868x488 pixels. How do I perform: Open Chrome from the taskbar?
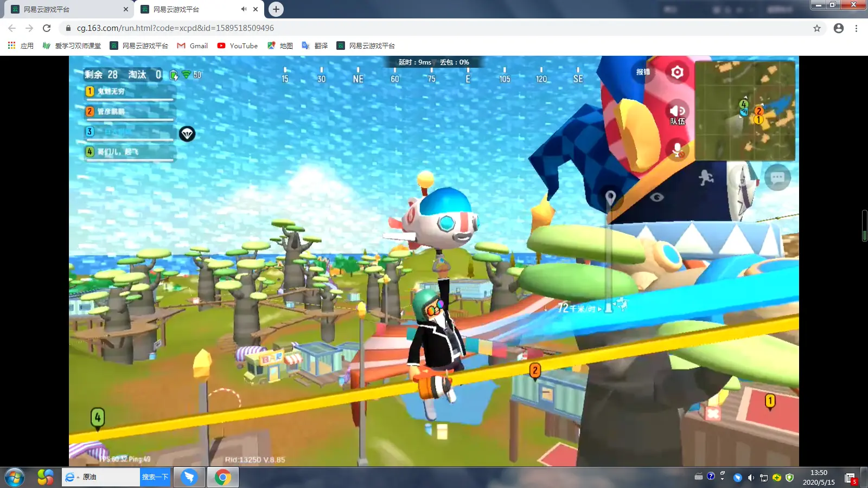(x=222, y=477)
